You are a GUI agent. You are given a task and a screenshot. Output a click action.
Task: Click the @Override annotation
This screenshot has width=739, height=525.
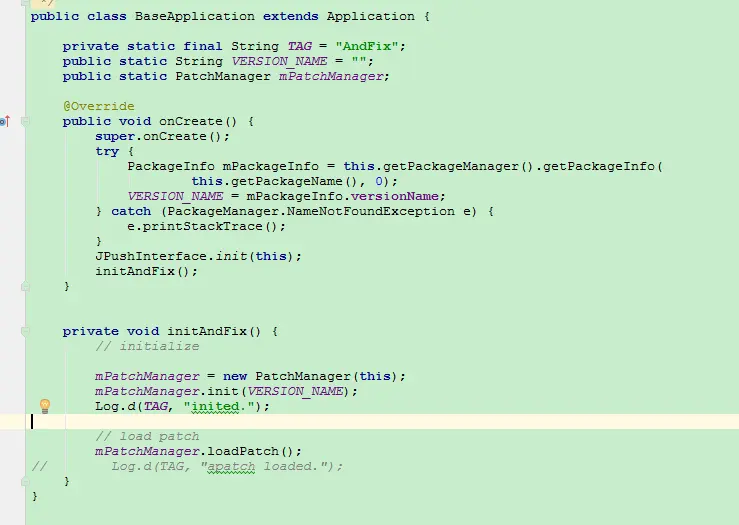pos(99,106)
